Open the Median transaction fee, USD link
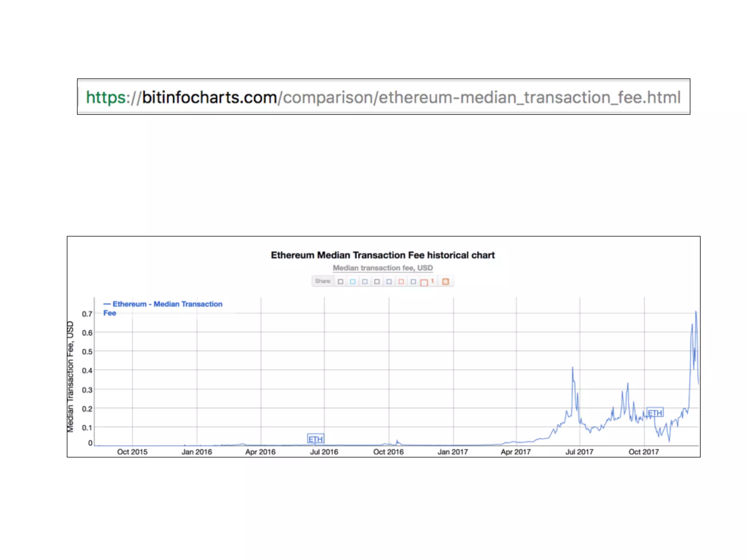The image size is (747, 560). [383, 268]
